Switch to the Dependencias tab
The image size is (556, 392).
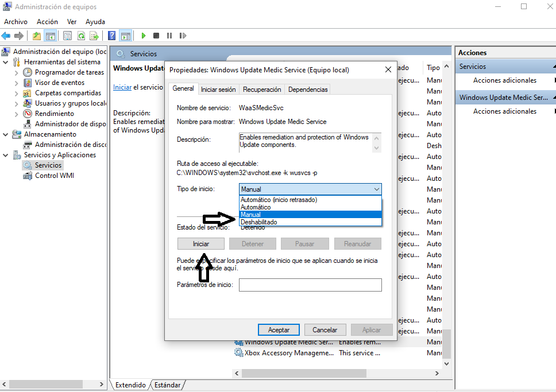point(308,90)
